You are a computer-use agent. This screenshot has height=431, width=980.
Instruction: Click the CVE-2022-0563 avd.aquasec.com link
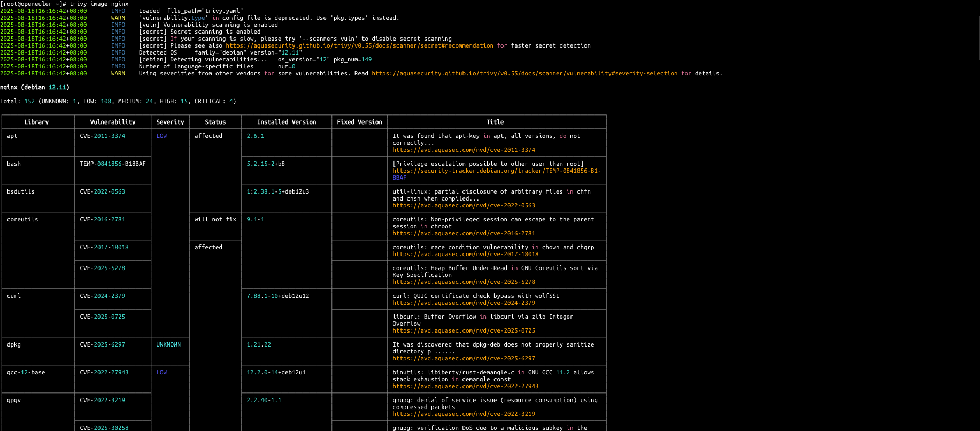tap(464, 206)
